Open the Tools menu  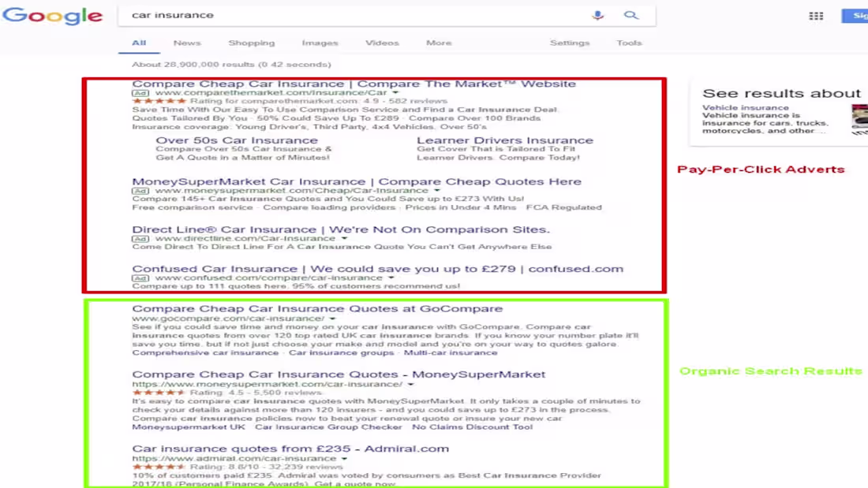(x=629, y=43)
